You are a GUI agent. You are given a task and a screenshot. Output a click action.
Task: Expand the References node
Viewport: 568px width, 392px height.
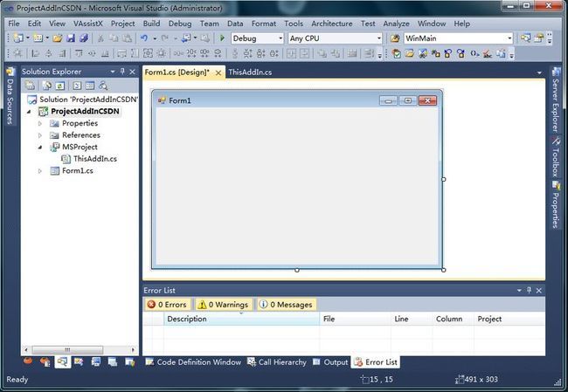40,135
